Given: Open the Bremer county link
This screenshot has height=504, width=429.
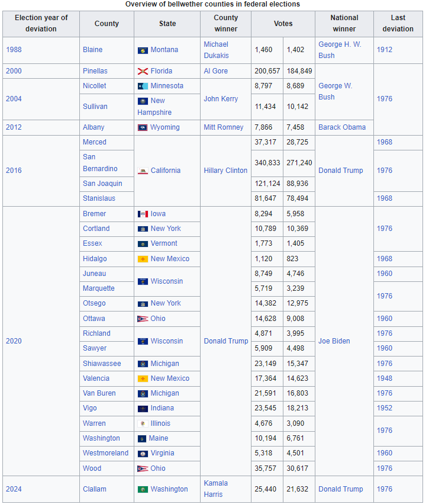Looking at the screenshot, I should [95, 214].
